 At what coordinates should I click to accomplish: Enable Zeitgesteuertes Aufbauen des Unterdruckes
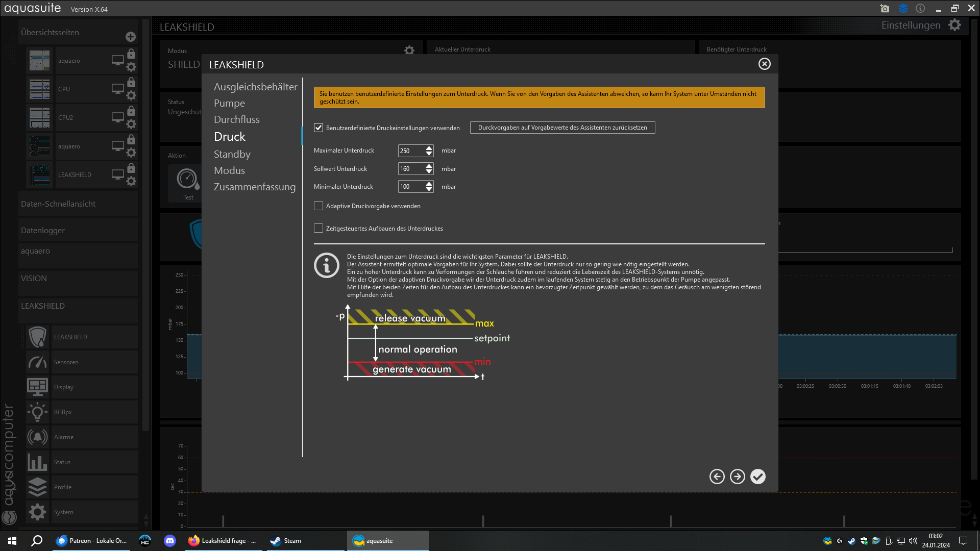tap(318, 229)
